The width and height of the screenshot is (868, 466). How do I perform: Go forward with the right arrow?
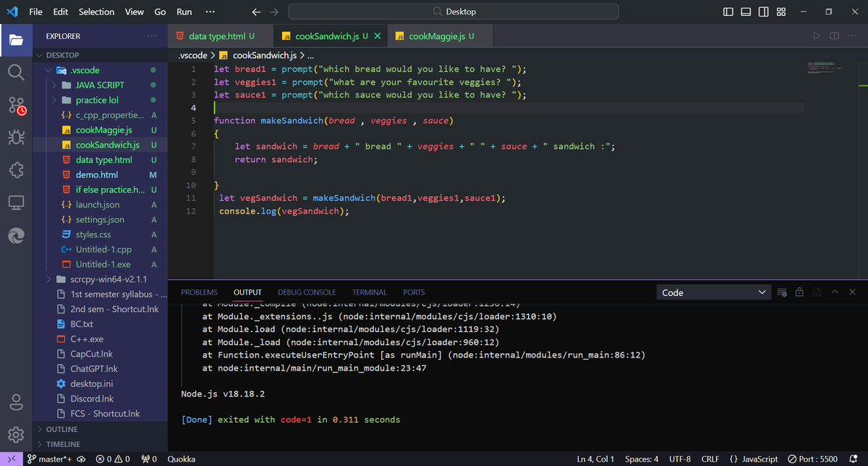[x=273, y=12]
